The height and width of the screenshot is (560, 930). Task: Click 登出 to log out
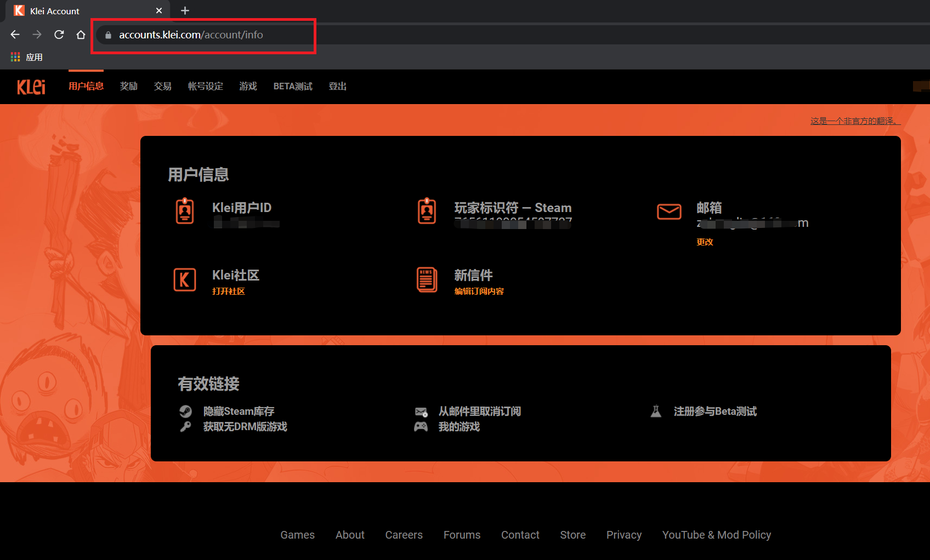tap(337, 87)
